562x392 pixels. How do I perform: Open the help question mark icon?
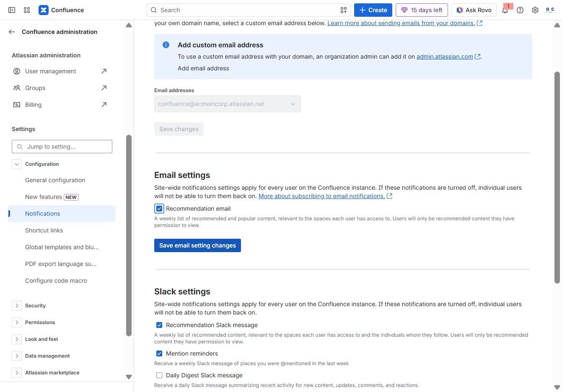tap(520, 10)
